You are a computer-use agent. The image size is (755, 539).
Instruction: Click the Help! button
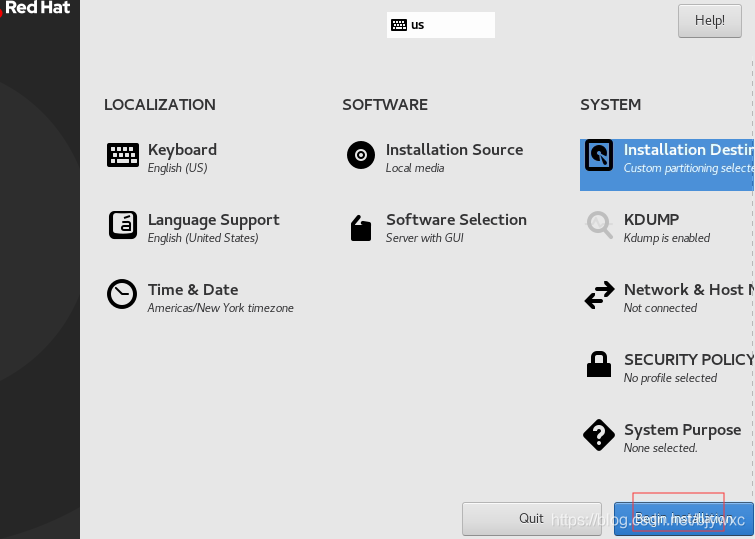point(710,20)
